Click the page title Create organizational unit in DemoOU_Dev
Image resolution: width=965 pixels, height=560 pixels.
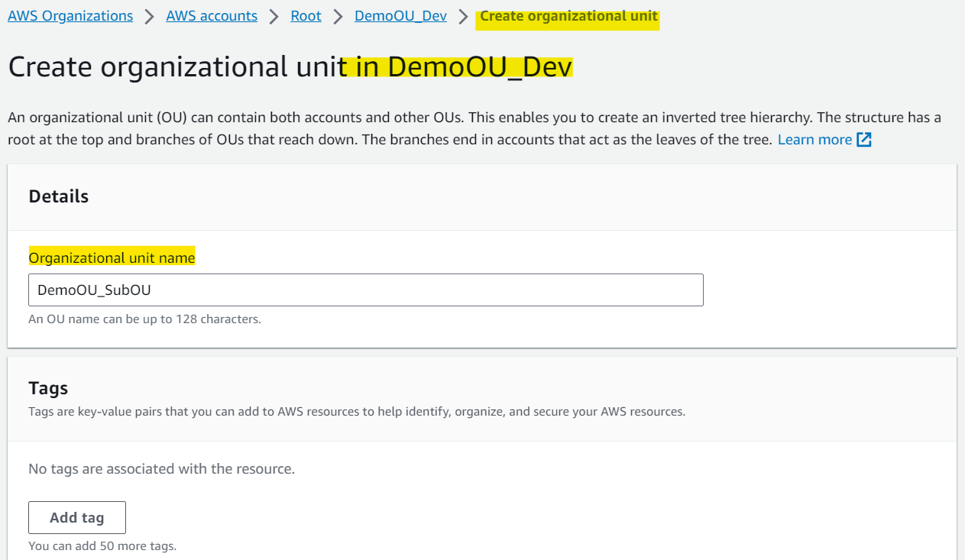290,67
